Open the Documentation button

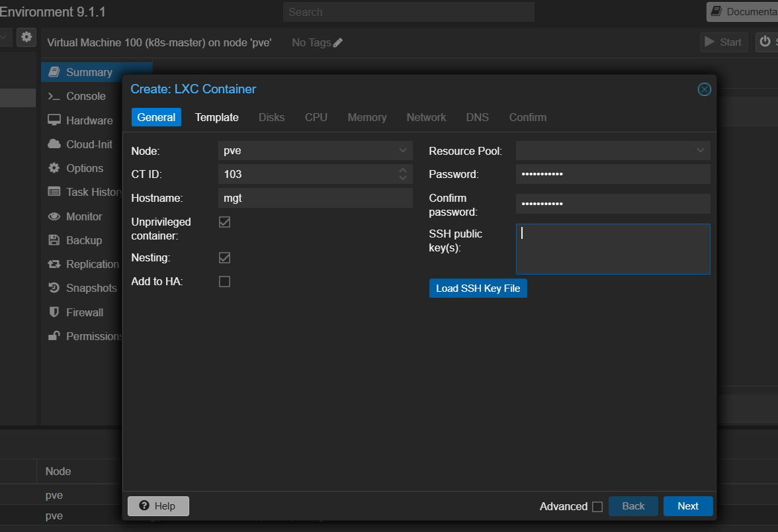(742, 12)
